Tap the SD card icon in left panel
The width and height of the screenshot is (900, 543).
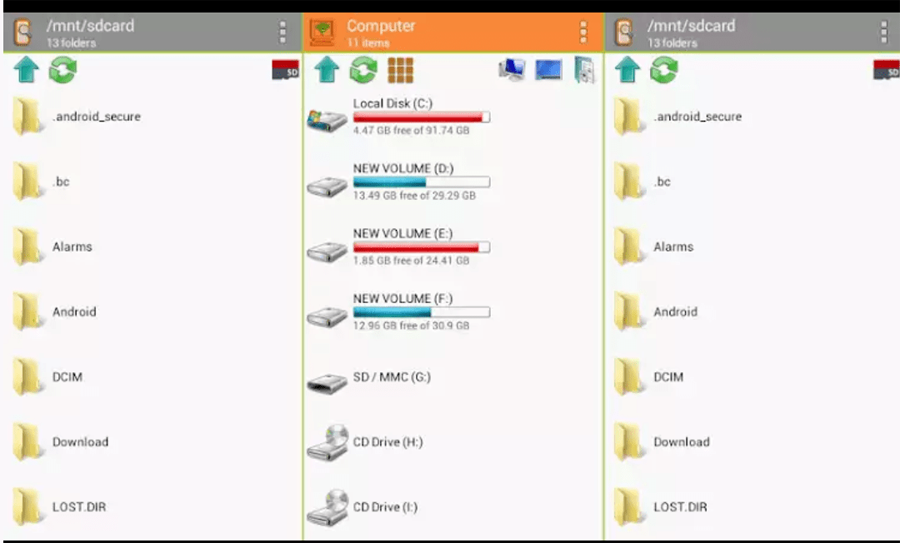tap(285, 69)
